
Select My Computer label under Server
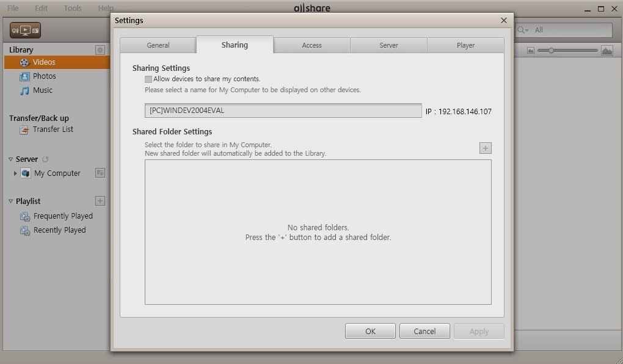click(57, 173)
